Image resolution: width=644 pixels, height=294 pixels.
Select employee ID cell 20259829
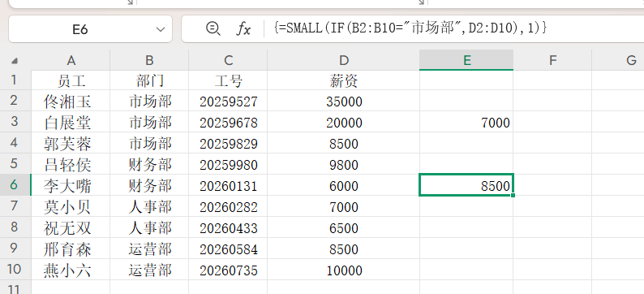coord(228,143)
